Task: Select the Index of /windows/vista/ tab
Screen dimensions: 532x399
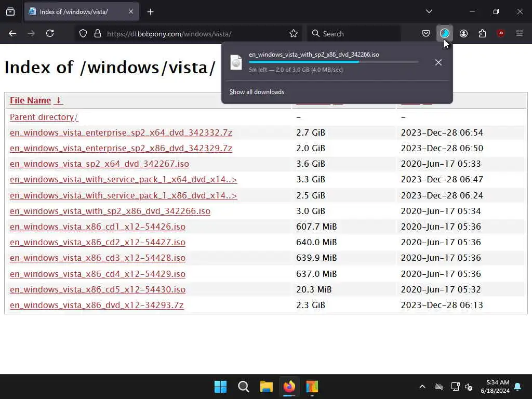Action: pos(82,12)
